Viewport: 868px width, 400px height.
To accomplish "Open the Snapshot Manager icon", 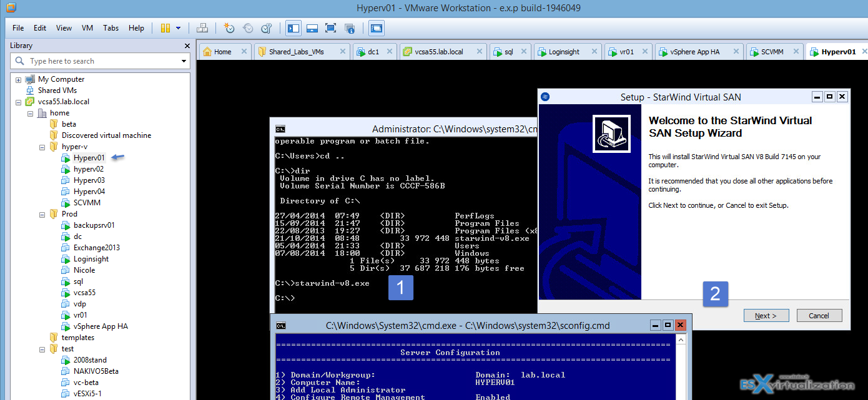I will [267, 28].
